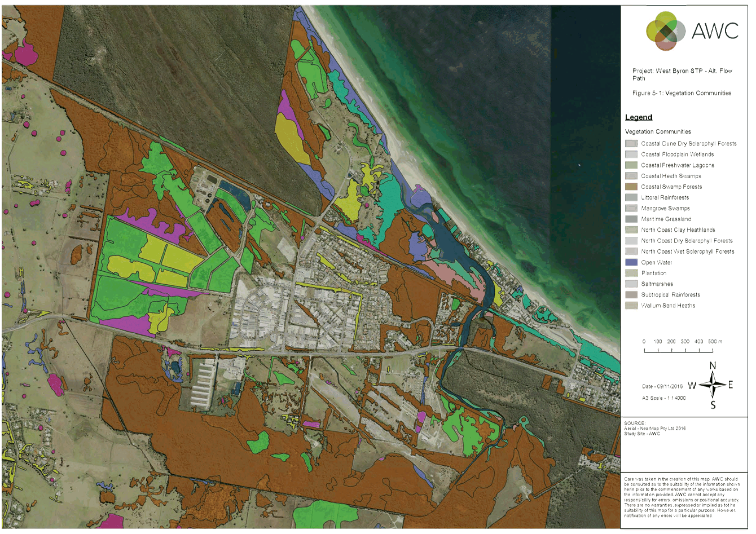Click the 'Vegetation Communities' subheading
The width and height of the screenshot is (756, 534).
[658, 131]
